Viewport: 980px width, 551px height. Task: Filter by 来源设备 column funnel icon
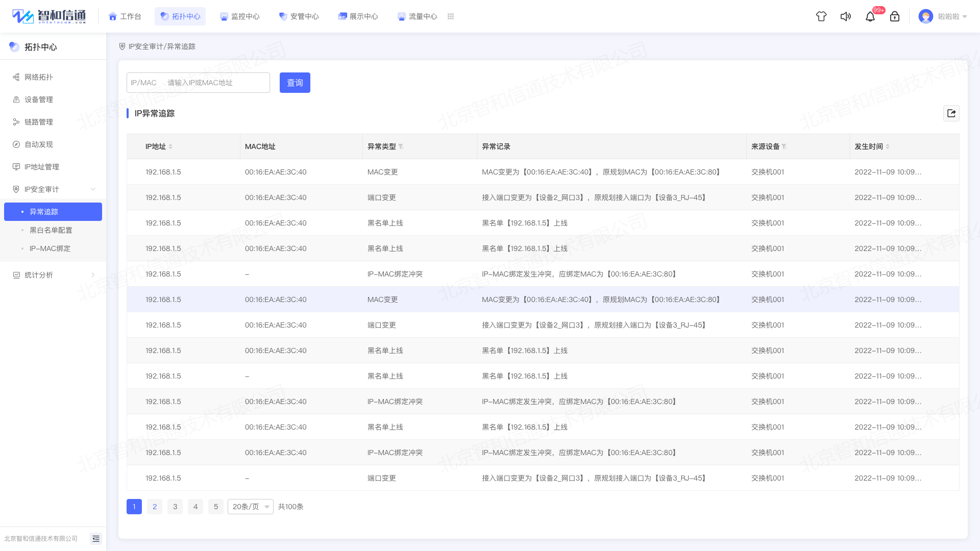(784, 146)
